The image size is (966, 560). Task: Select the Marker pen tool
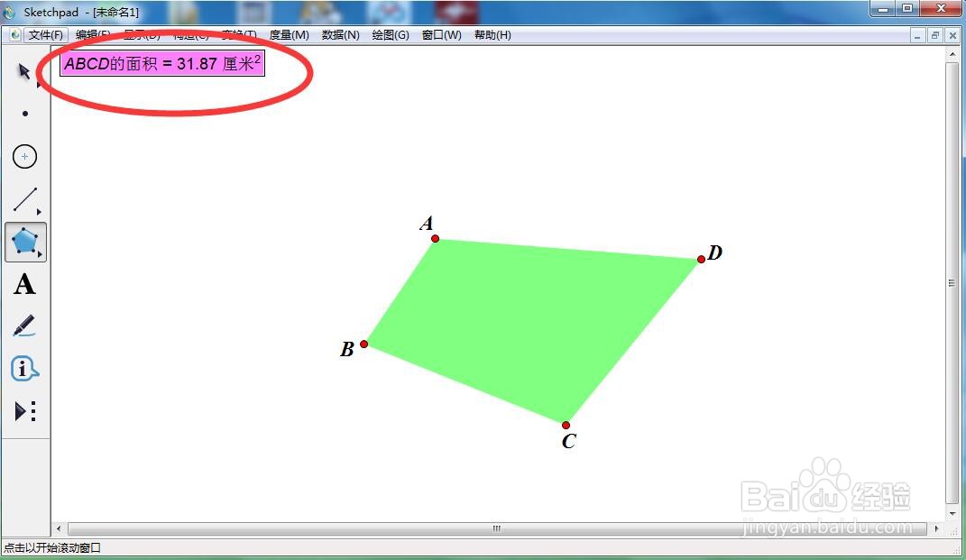coord(24,326)
